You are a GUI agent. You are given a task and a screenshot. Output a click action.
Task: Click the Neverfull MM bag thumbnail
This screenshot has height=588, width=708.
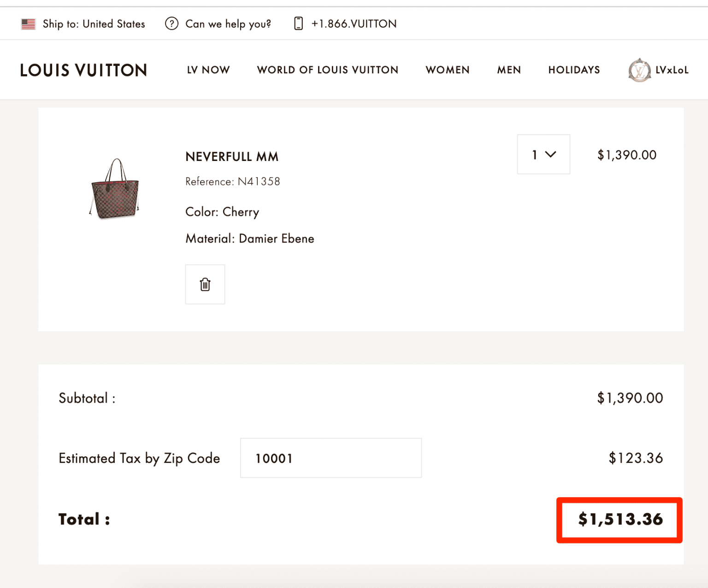pyautogui.click(x=115, y=189)
